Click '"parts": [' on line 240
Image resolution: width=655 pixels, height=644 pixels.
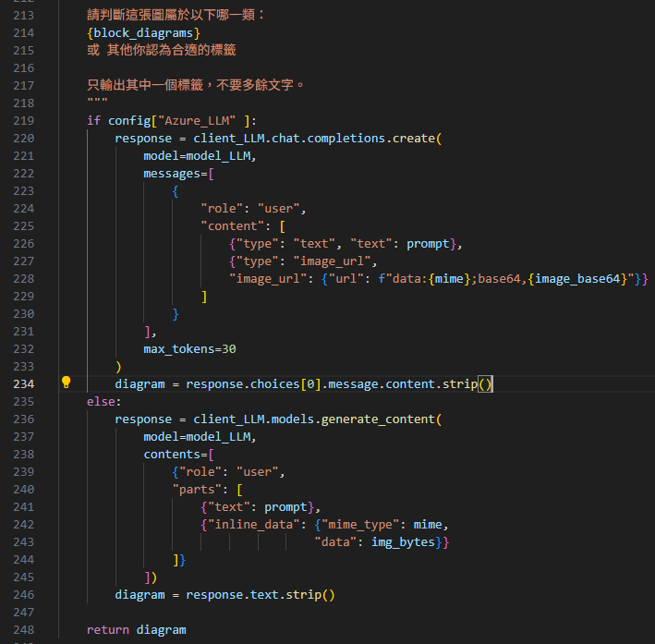coord(208,490)
